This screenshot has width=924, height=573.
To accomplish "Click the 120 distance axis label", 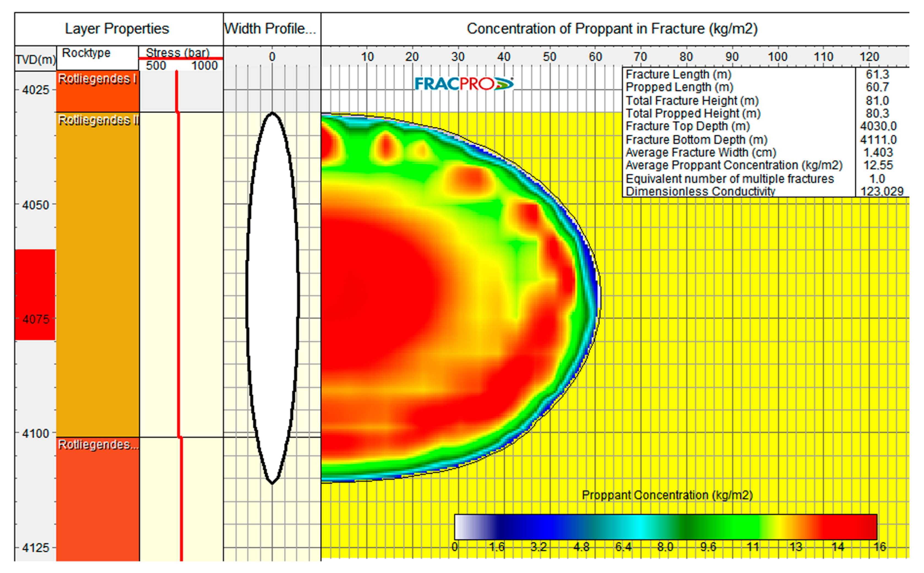I will coord(869,57).
